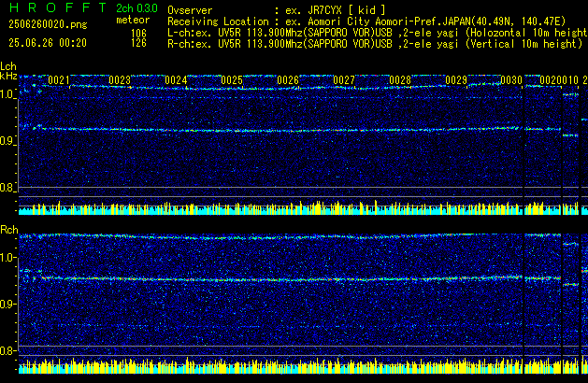Viewport: 588px width, 383px height.
Task: Click the 0028 time marker
Action: pos(400,80)
